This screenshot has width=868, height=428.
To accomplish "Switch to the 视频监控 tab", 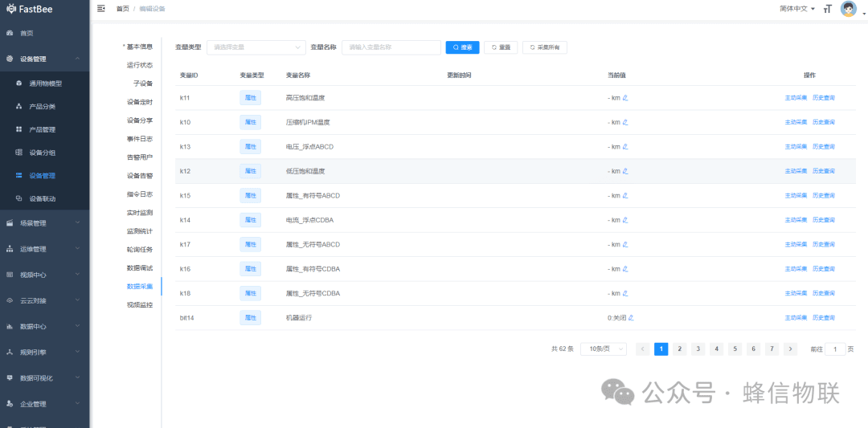I will click(140, 304).
